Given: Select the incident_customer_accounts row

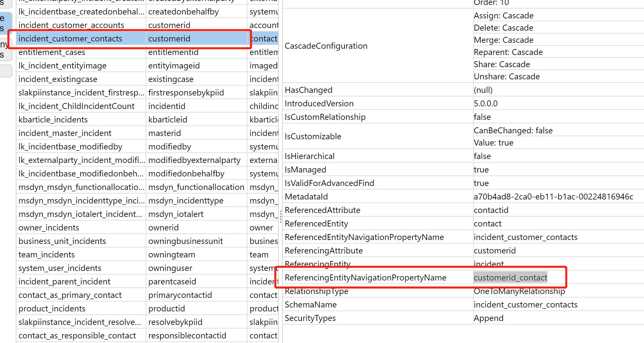Looking at the screenshot, I should 147,25.
